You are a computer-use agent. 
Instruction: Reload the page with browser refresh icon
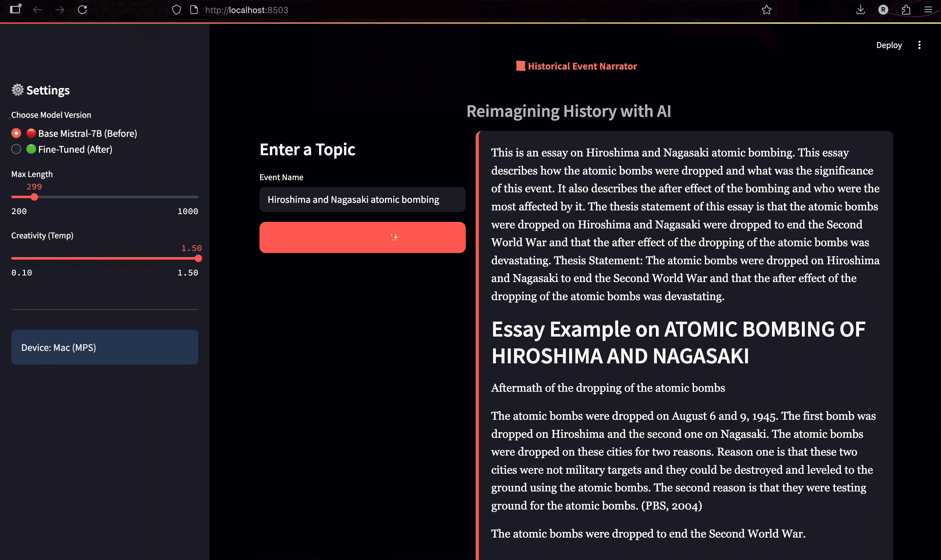(x=82, y=10)
